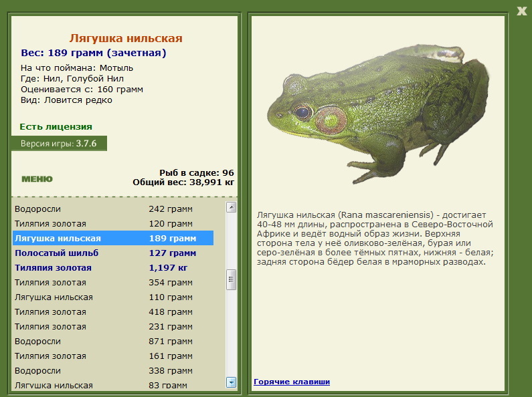
Task: Select Лягушка нильская 110 грамм entry
Action: 113,297
